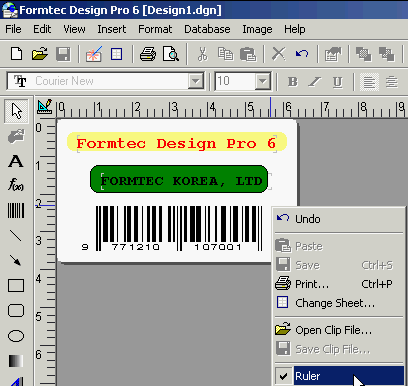Uncheck Ruler in context menu
Image resolution: width=408 pixels, height=386 pixels.
coord(339,376)
